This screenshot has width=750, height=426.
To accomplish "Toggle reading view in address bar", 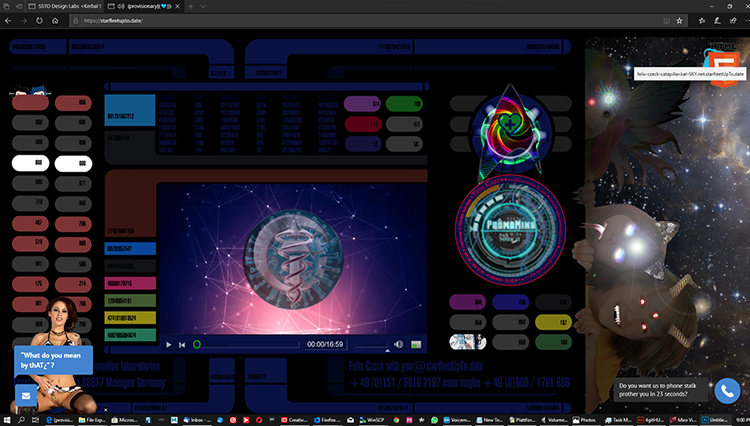I will (666, 21).
